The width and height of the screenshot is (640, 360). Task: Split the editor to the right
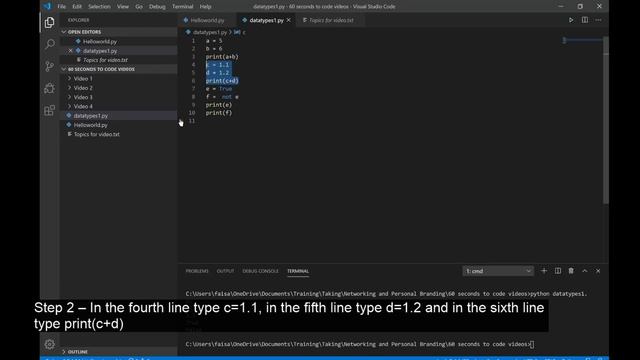[584, 20]
